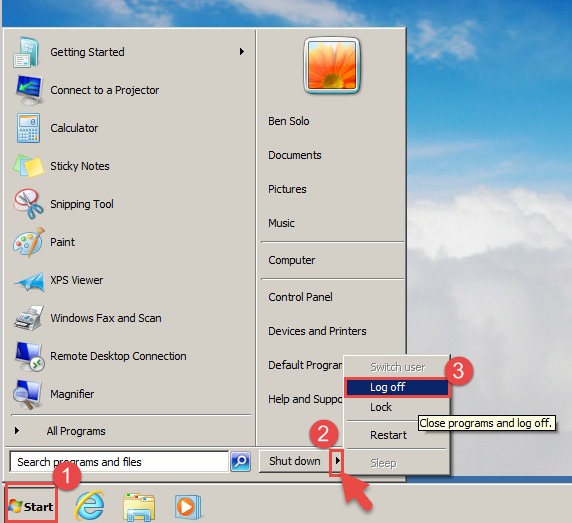Click the Start button
The width and height of the screenshot is (572, 523).
point(31,506)
